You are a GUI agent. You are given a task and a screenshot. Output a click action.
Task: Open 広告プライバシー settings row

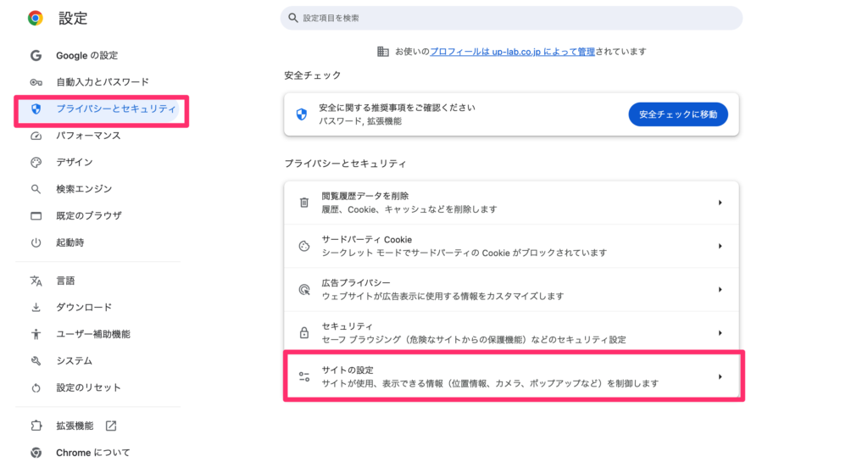point(511,289)
